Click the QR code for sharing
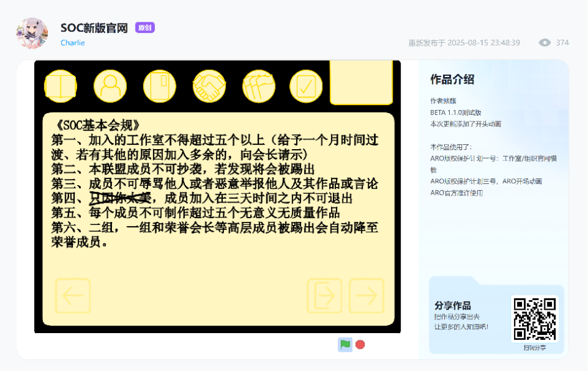588x371 pixels. click(x=534, y=319)
